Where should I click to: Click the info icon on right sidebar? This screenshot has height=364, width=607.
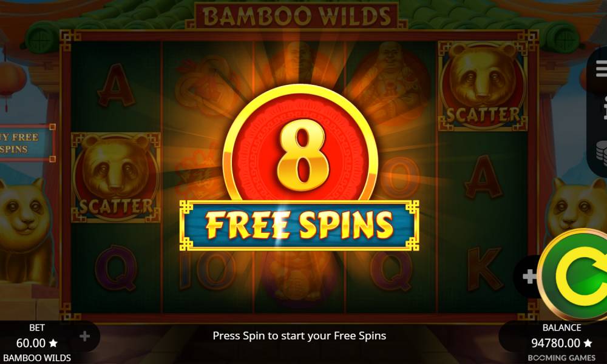604,108
